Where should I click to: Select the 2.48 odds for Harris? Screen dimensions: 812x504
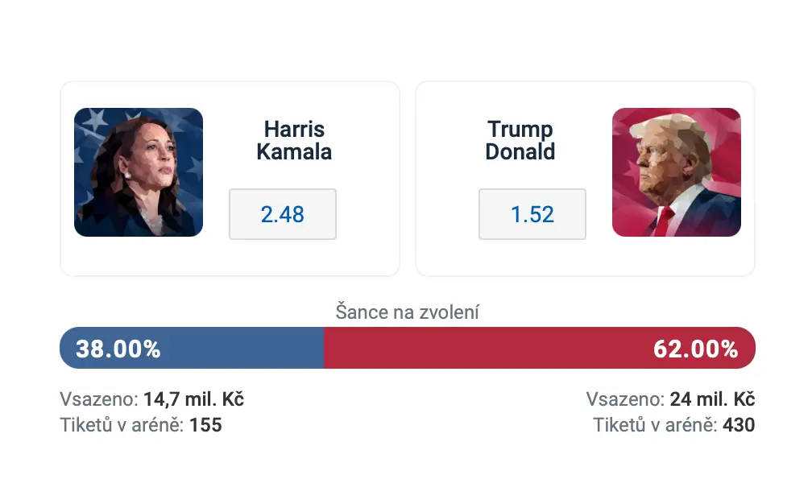pyautogui.click(x=283, y=214)
